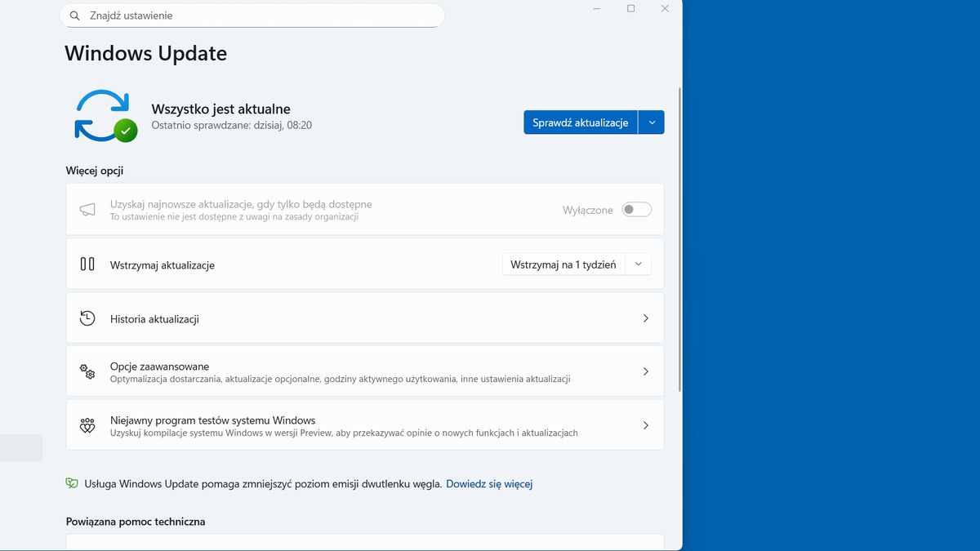Screen dimensions: 980x551
Task: Toggle the Wyłączone latest updates switch
Action: tap(637, 210)
